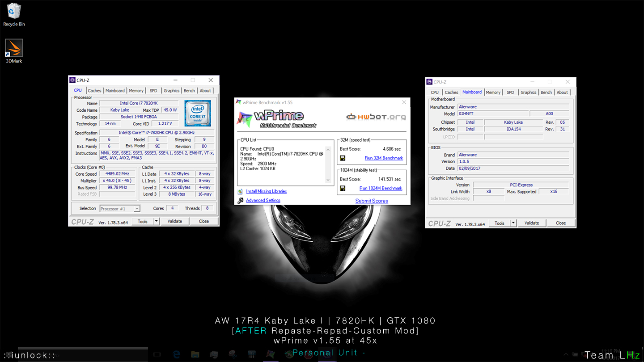Switch to the CPU tab in the right CPU-Z window
Screen dimensions: 644x362
pos(435,93)
